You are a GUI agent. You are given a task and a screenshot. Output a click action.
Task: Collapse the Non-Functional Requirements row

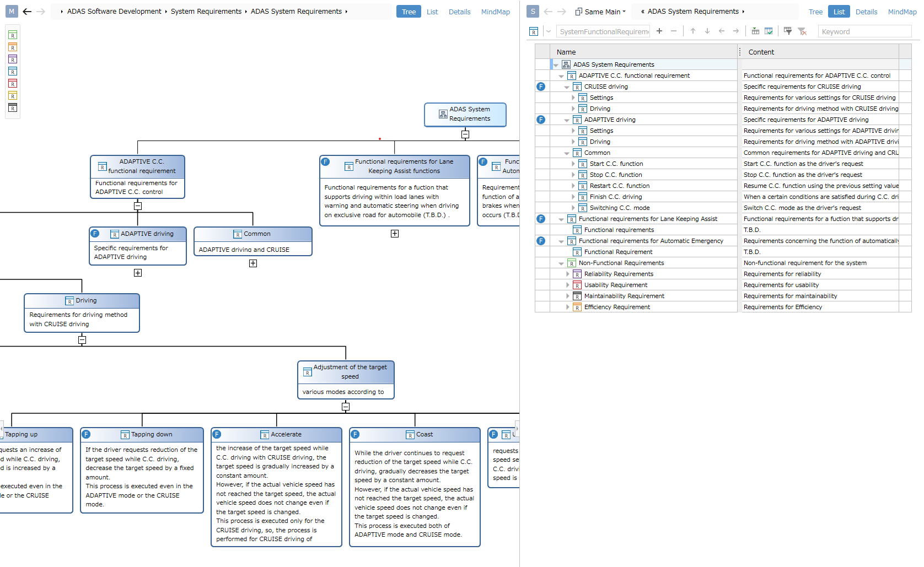pyautogui.click(x=561, y=263)
